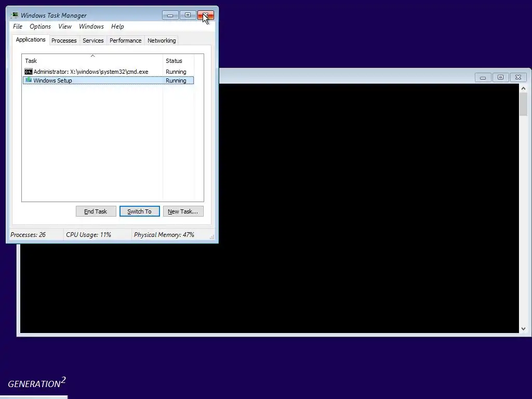532x399 pixels.
Task: Open the Options menu
Action: pyautogui.click(x=40, y=26)
